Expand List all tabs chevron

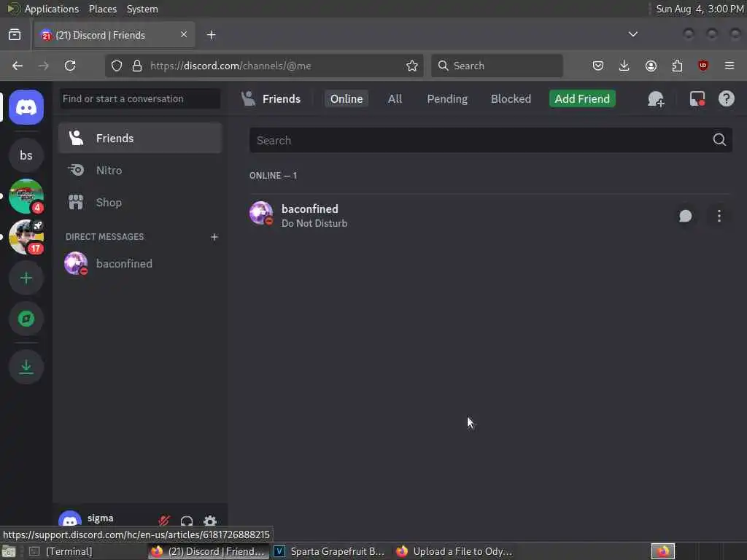pos(632,34)
